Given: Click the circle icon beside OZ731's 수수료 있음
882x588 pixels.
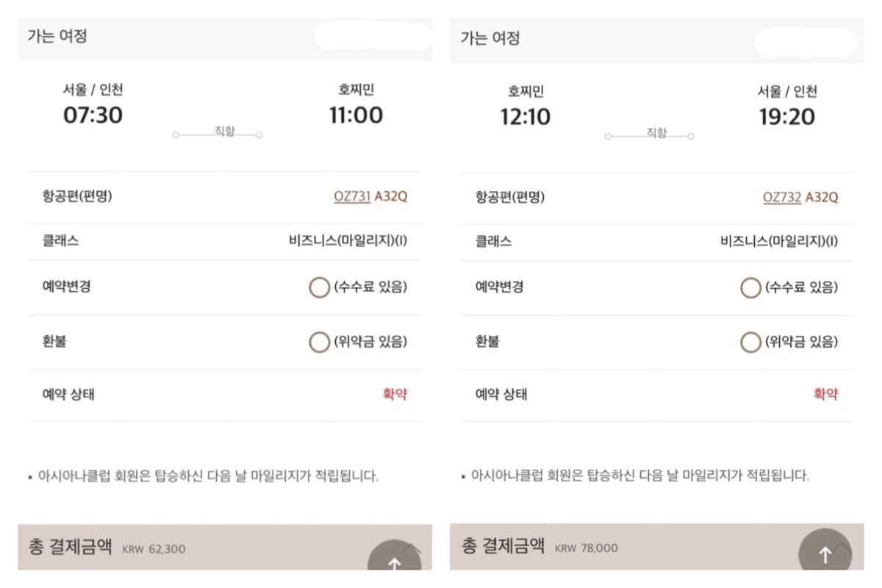Looking at the screenshot, I should tap(319, 287).
